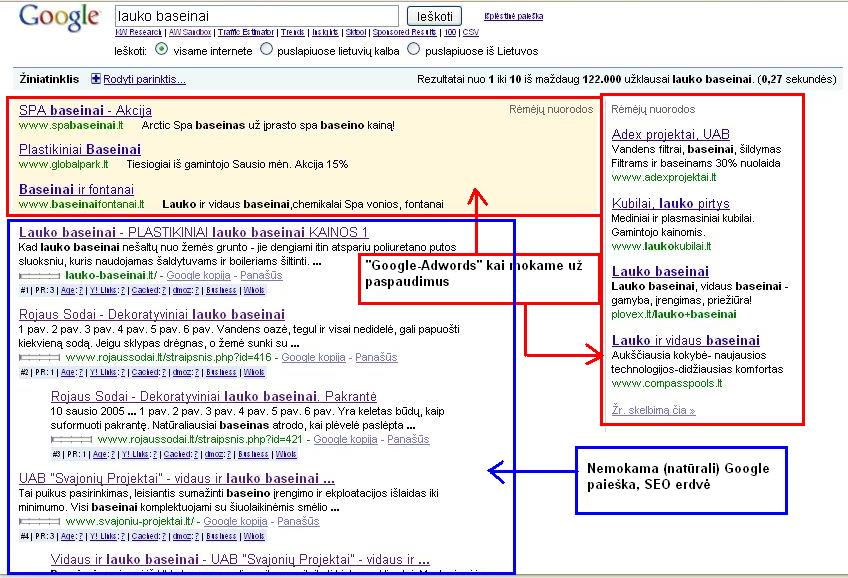Open the 'Plastikiniai Baseinai' sponsored link

coord(80,149)
